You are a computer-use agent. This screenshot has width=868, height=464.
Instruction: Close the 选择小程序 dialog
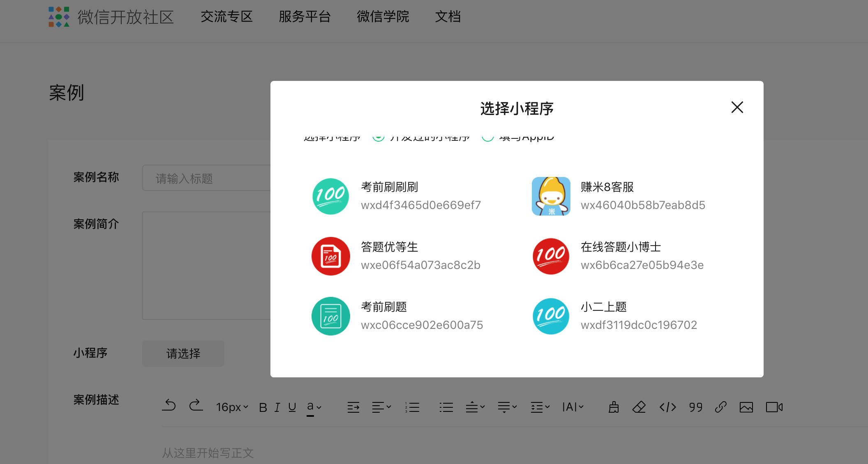737,107
